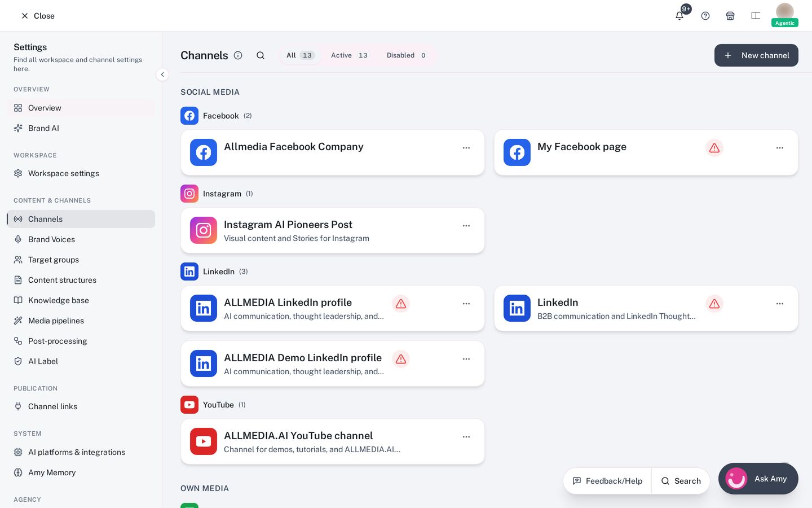
Task: Click the Search button at bottom
Action: (x=681, y=481)
